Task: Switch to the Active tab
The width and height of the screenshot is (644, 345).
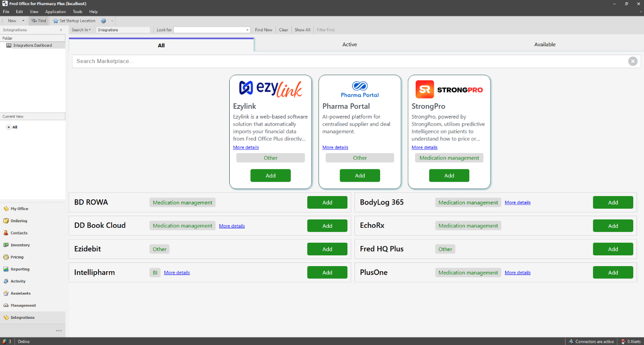Action: click(349, 45)
